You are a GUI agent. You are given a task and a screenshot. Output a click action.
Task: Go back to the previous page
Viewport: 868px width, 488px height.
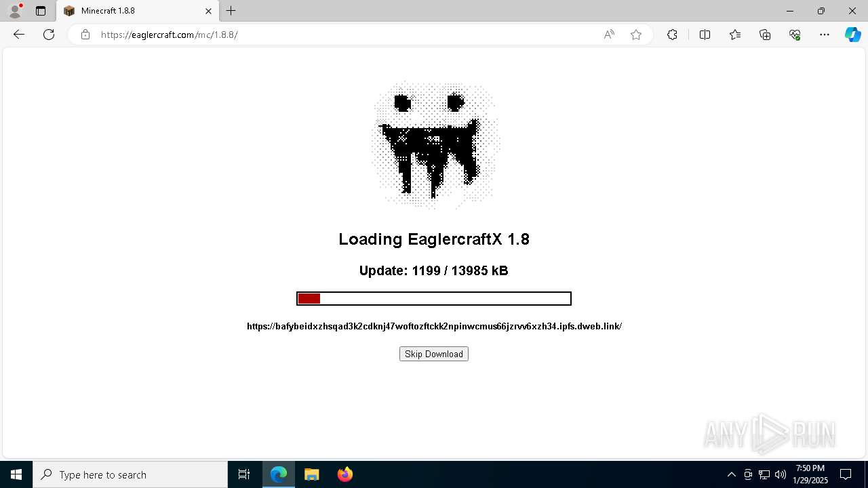[19, 35]
